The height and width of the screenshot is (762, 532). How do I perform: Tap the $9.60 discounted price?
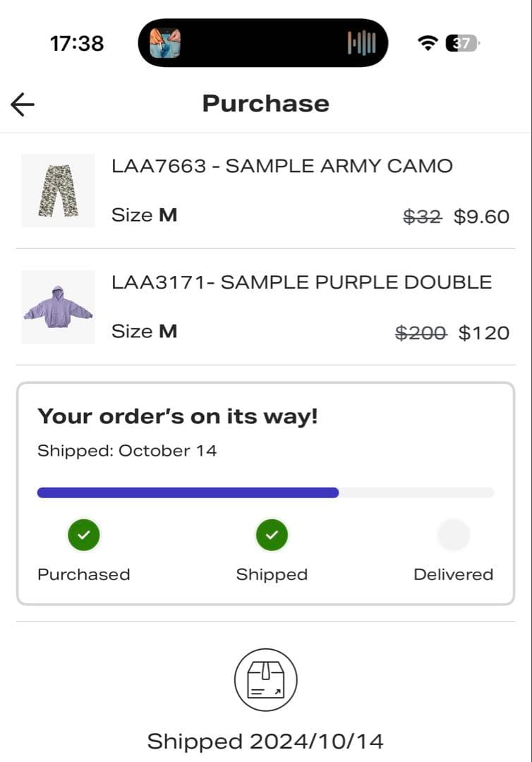click(481, 217)
